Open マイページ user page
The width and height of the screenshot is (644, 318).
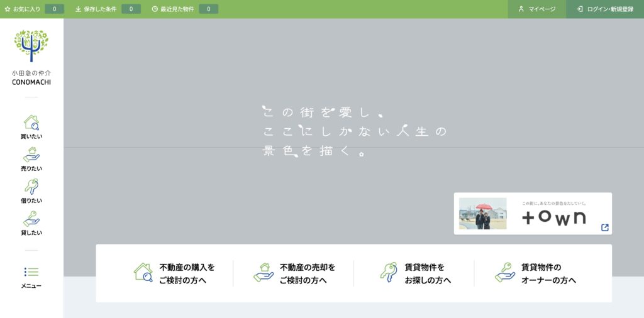(x=537, y=9)
